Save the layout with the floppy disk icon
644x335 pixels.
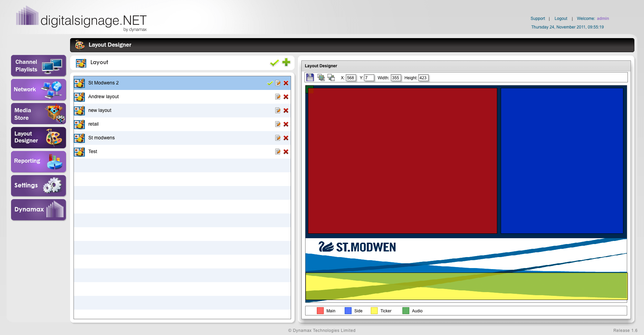pos(310,78)
